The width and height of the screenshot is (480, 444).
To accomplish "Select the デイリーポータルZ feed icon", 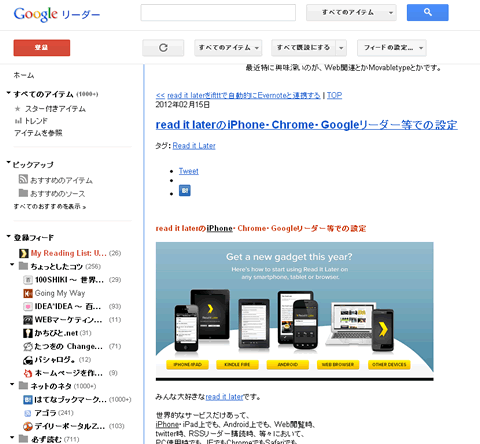I will pos(28,426).
